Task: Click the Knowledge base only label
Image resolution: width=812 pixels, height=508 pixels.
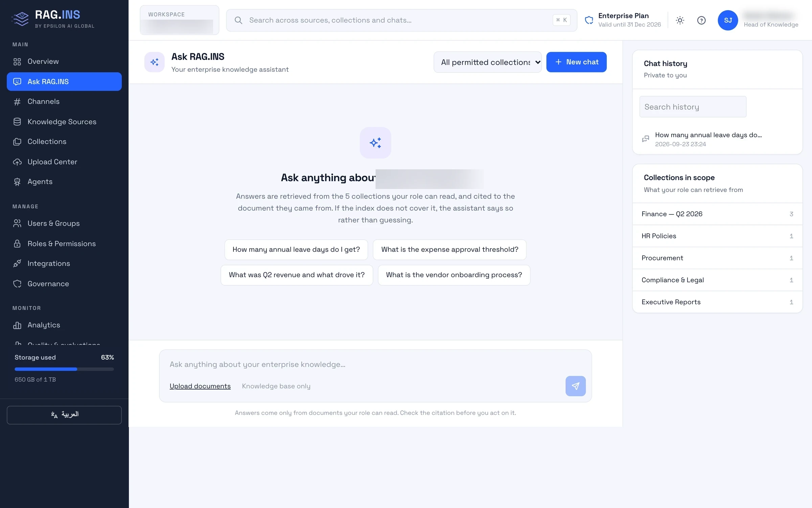Action: pos(276,386)
